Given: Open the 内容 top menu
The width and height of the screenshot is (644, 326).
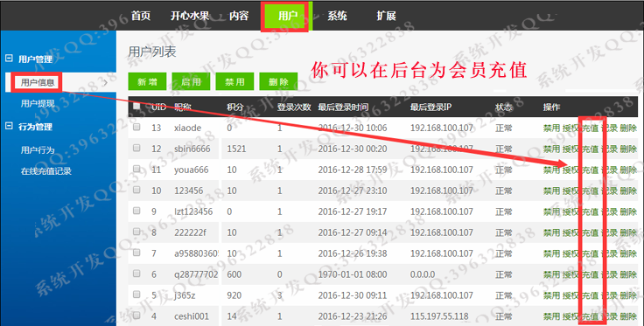Looking at the screenshot, I should [239, 16].
